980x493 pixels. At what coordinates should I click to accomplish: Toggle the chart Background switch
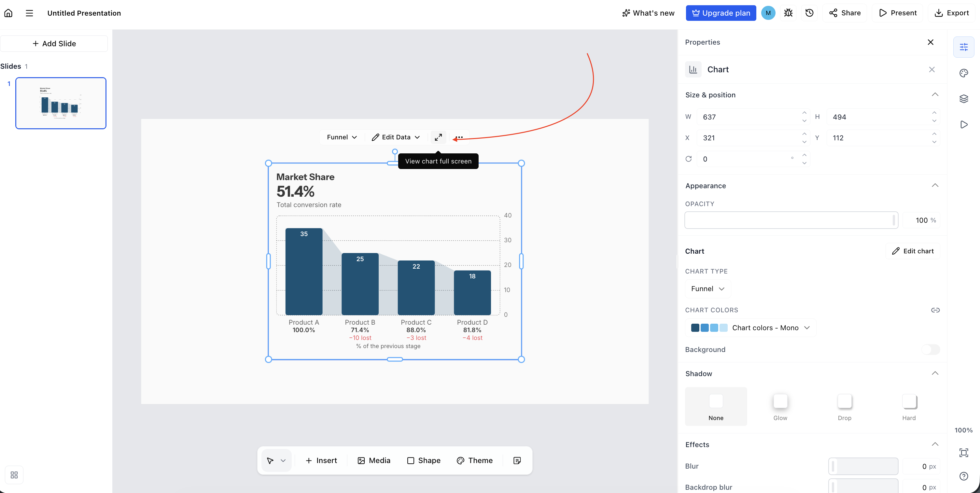point(931,349)
